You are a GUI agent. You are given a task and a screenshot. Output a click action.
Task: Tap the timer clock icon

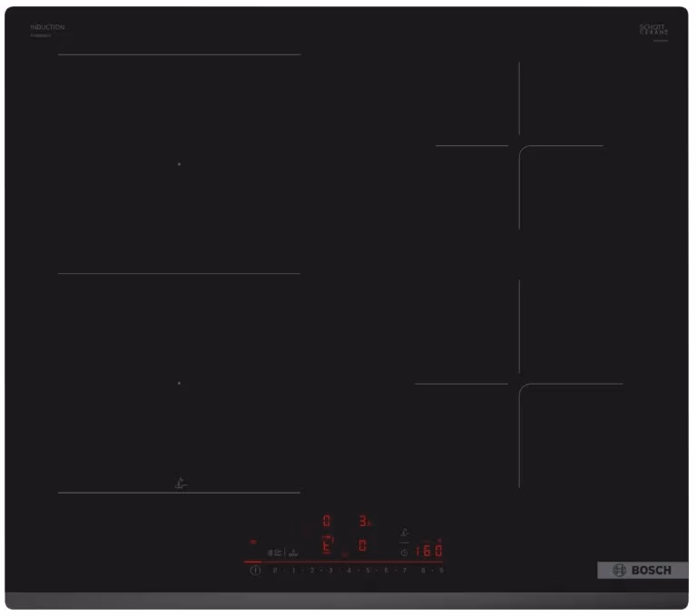404,552
